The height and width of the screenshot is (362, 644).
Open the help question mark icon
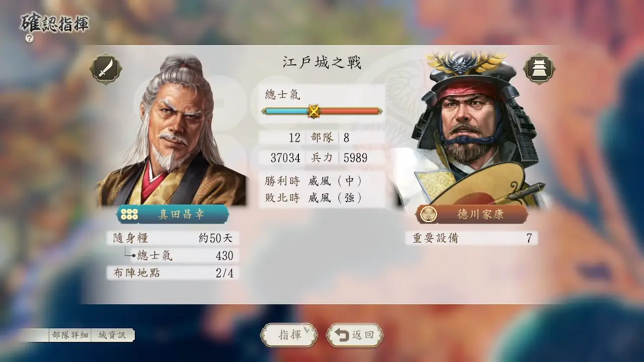point(30,38)
